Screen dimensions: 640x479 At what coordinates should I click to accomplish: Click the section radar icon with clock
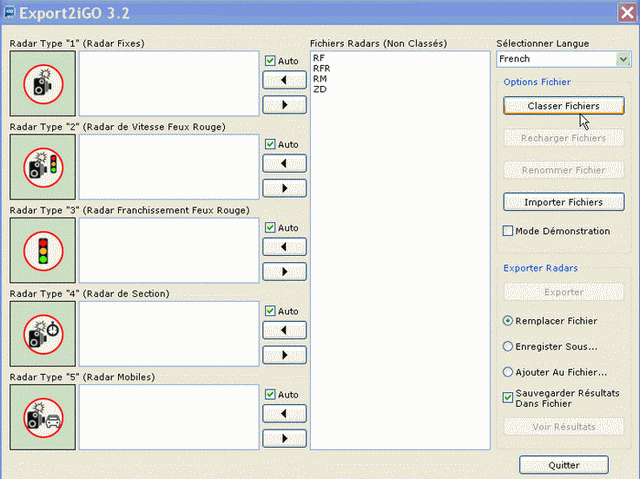43,333
